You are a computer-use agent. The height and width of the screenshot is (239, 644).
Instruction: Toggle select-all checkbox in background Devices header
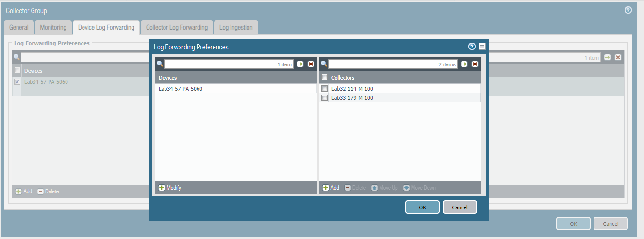17,70
